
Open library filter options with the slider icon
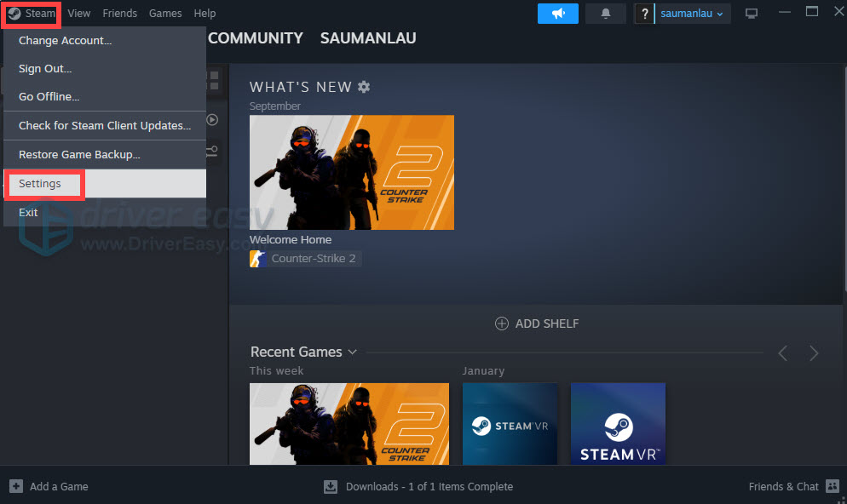coord(212,151)
